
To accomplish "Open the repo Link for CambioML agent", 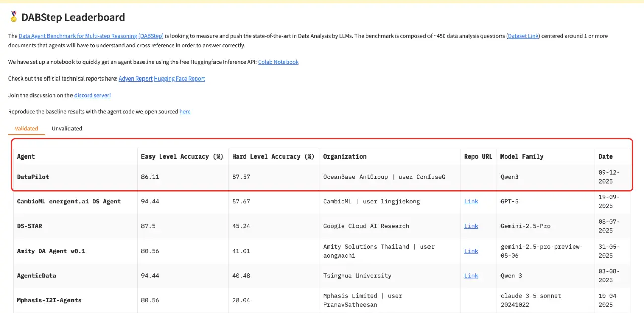I will 471,201.
